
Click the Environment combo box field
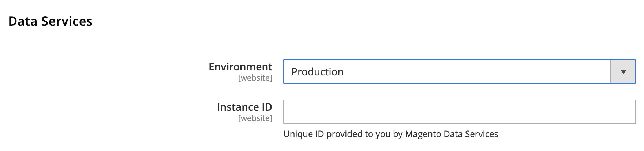460,72
